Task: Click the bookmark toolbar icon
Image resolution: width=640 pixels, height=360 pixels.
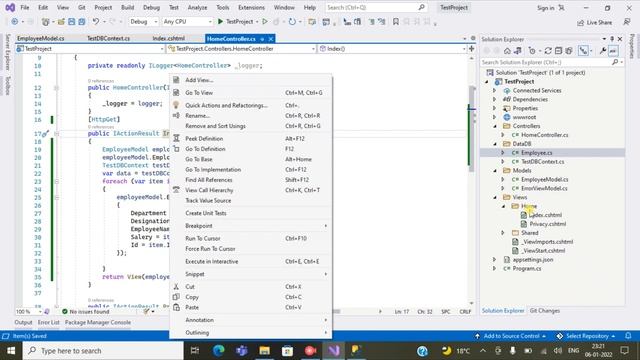Action: 396,22
